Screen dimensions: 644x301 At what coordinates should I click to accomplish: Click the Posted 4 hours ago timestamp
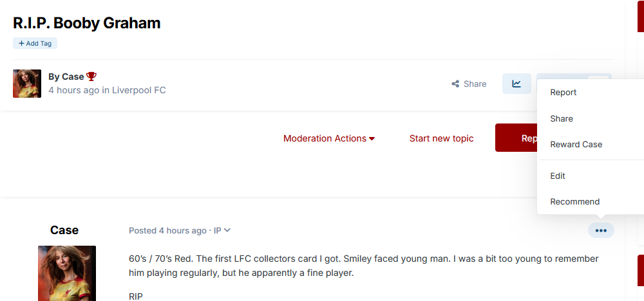167,230
